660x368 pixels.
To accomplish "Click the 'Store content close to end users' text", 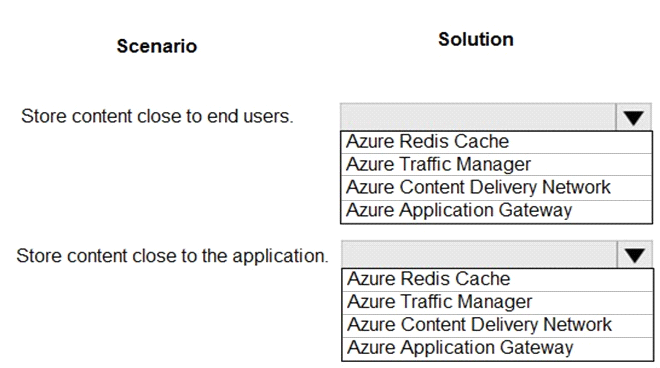I will pos(157,116).
